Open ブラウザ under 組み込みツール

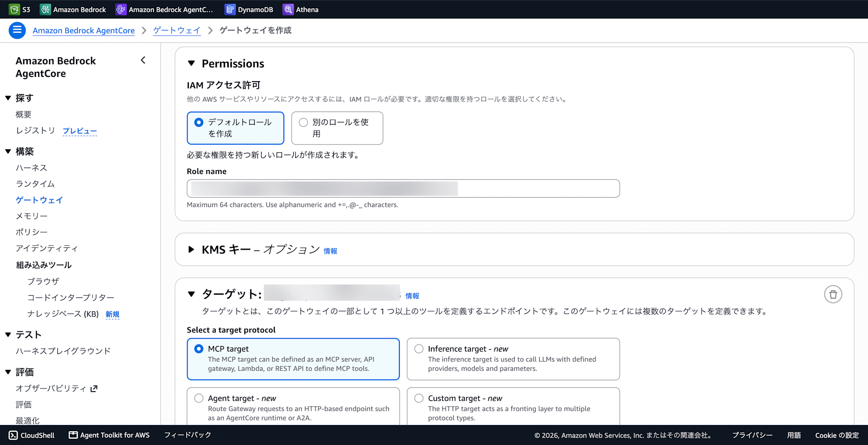click(x=43, y=281)
